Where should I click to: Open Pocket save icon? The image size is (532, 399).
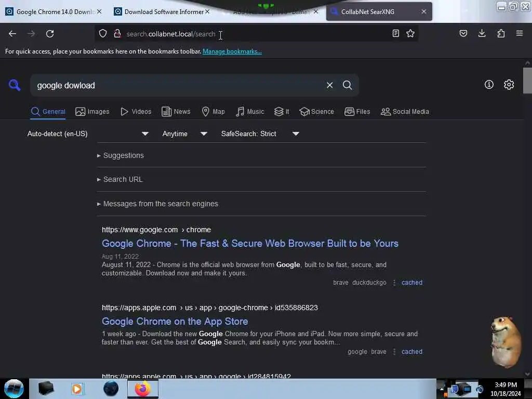[463, 33]
